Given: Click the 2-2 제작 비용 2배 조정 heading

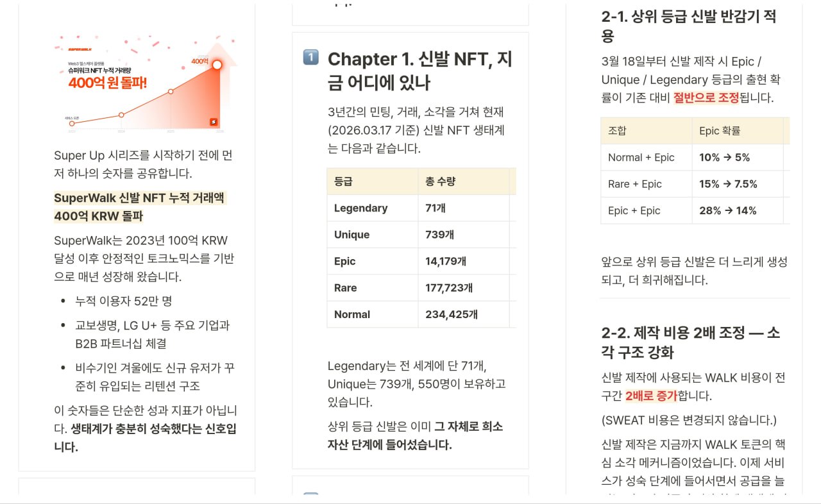Looking at the screenshot, I should click(x=690, y=342).
